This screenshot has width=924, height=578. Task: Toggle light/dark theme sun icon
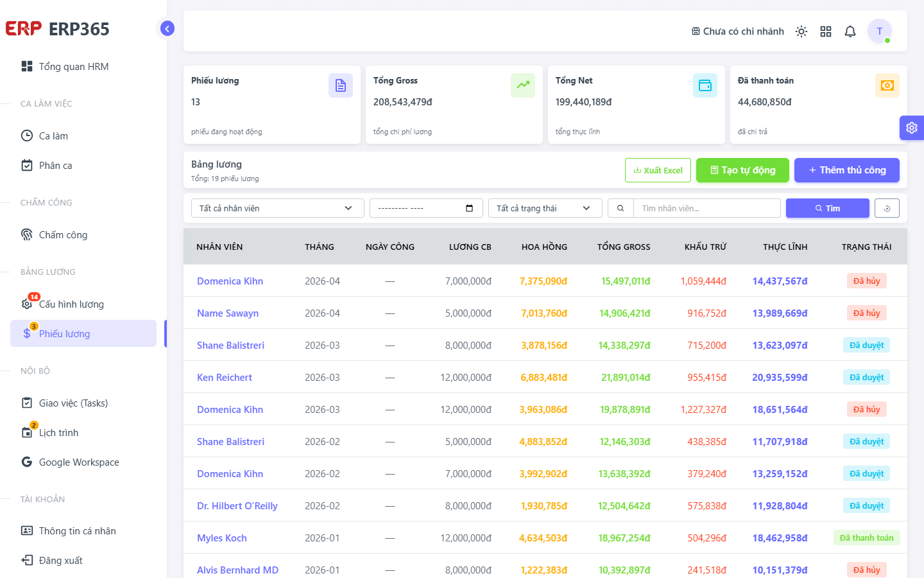click(x=801, y=31)
